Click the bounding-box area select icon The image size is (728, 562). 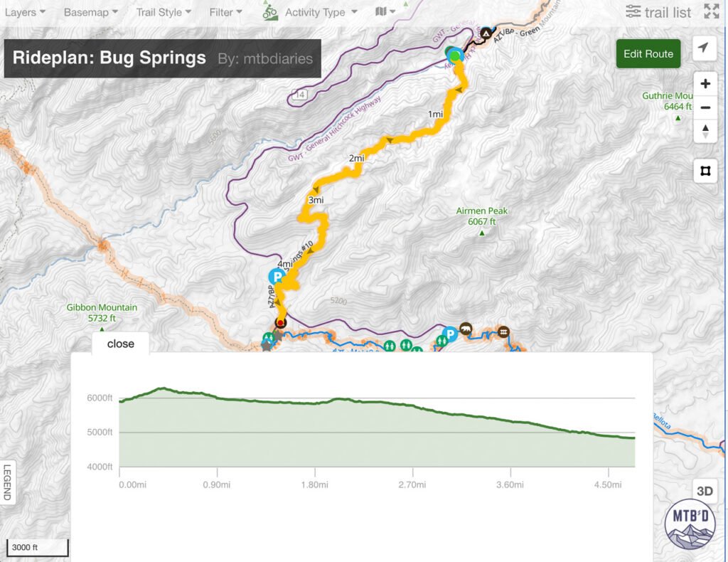[x=705, y=171]
